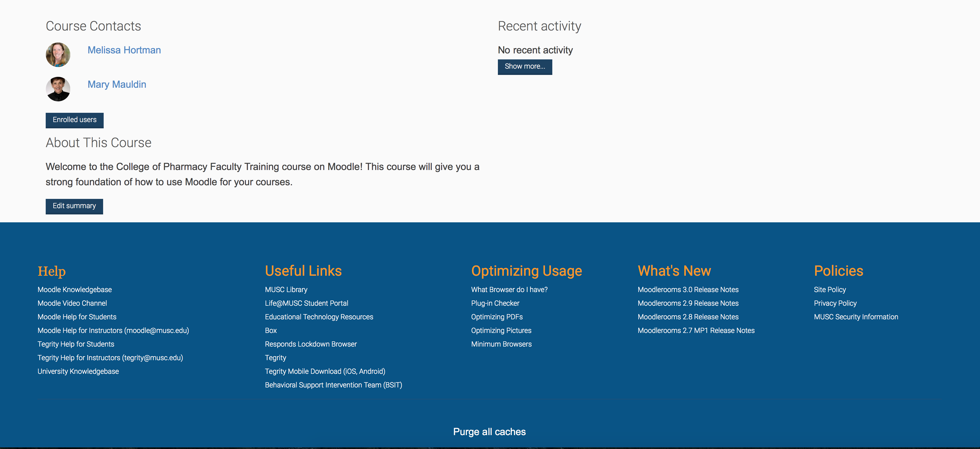Open MUSC Security Information link

pyautogui.click(x=856, y=317)
